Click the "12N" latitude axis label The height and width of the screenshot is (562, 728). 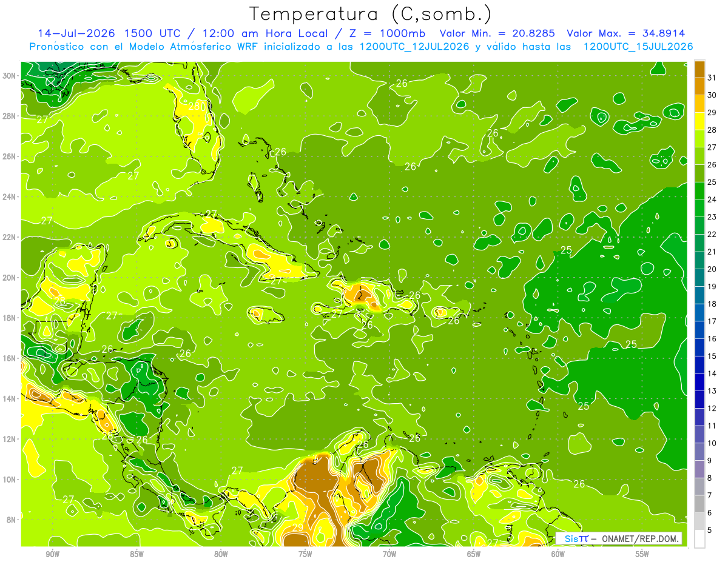click(x=10, y=439)
